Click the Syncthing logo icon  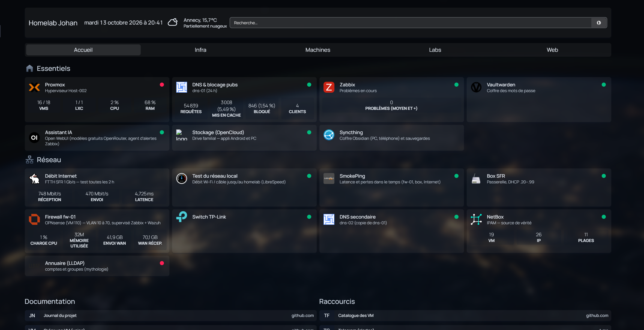[329, 135]
